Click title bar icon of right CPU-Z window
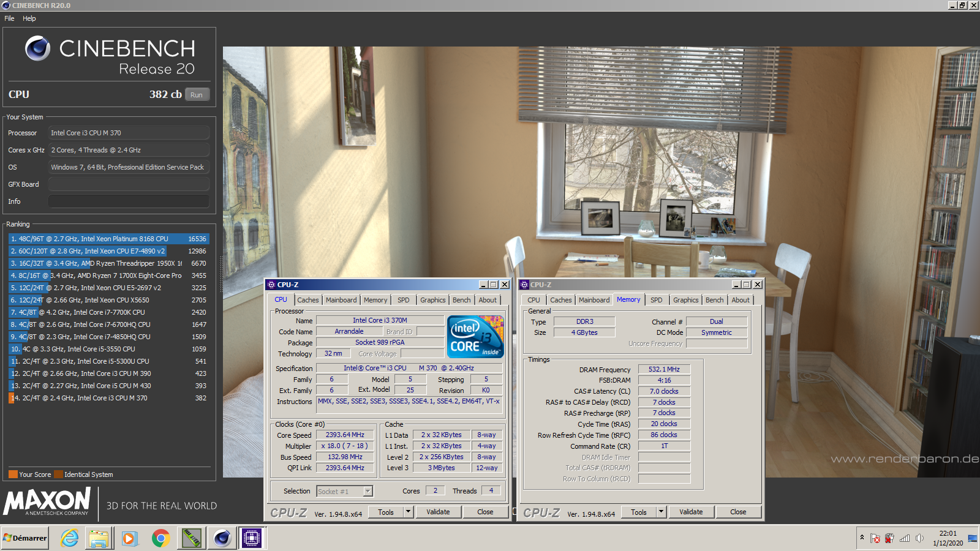980x551 pixels. coord(524,285)
